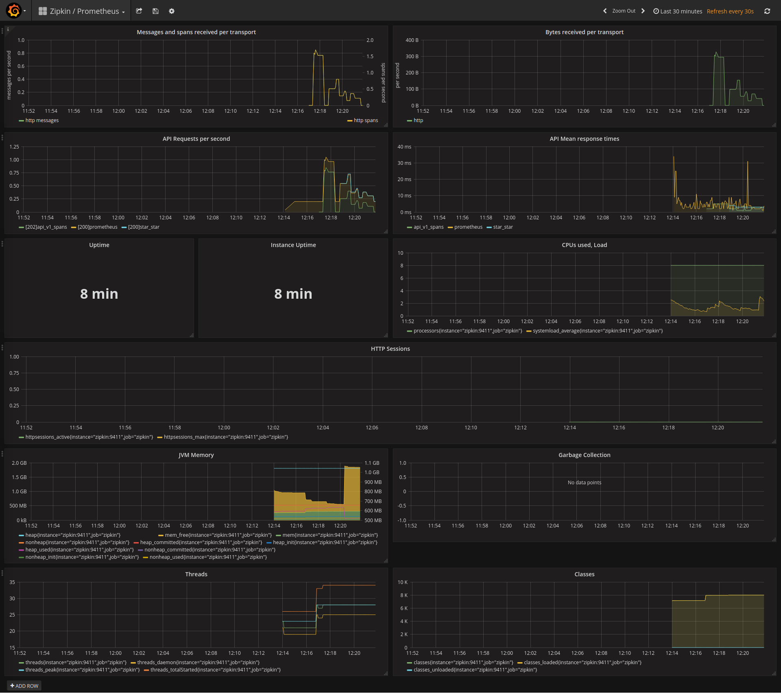The height and width of the screenshot is (700, 781).
Task: Open the first row's handle menu
Action: [x=2, y=31]
